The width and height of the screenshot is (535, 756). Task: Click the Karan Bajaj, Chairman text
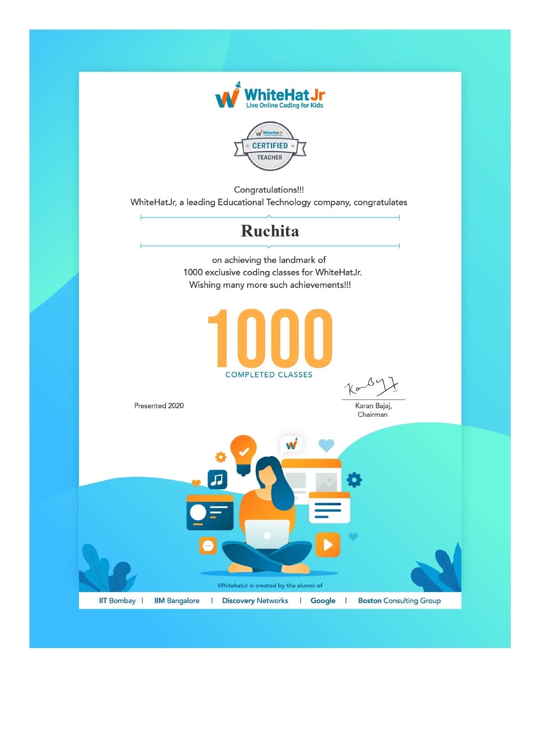coord(373,410)
